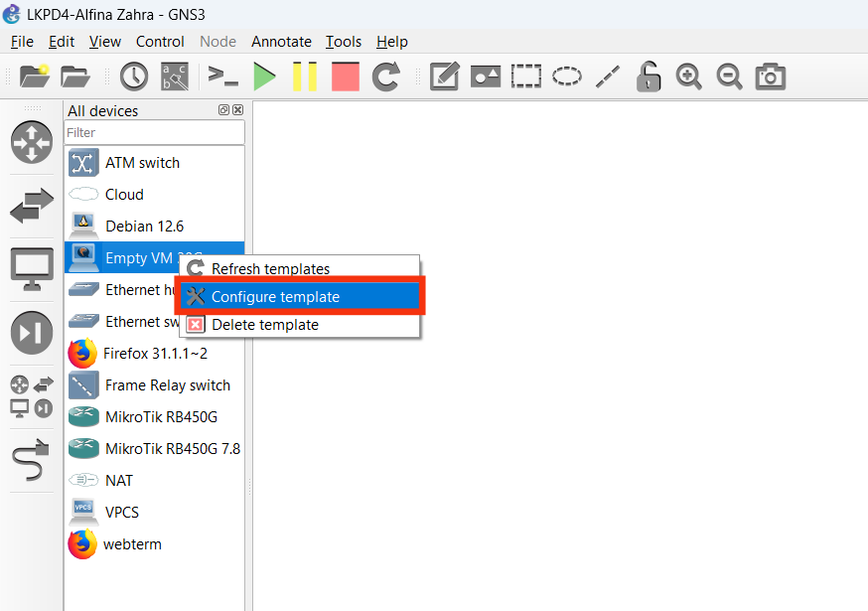Start all nodes with green play icon
The height and width of the screenshot is (611, 868).
pyautogui.click(x=264, y=76)
